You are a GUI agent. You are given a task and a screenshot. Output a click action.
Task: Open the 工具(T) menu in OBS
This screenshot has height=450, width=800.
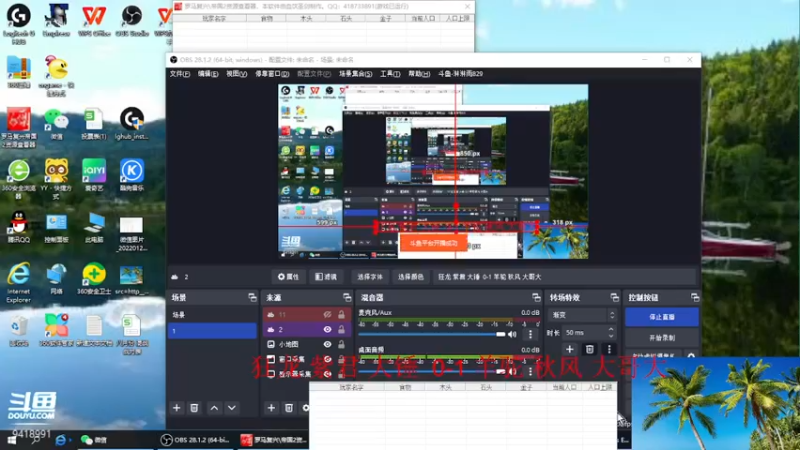coord(390,74)
